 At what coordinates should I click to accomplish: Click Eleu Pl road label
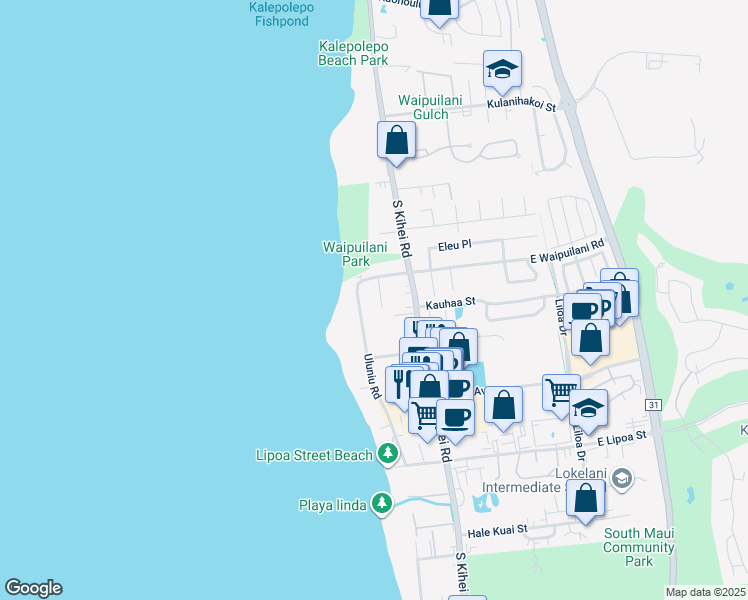455,246
